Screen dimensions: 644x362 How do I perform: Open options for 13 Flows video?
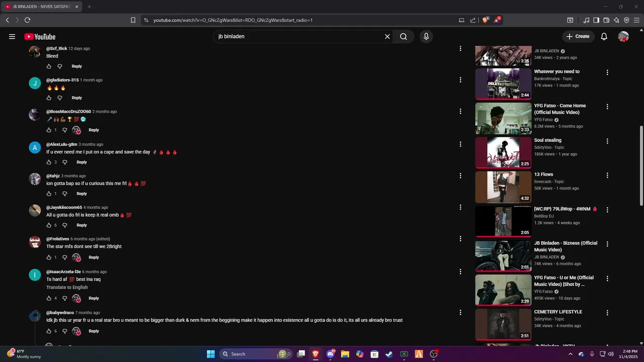(x=607, y=175)
